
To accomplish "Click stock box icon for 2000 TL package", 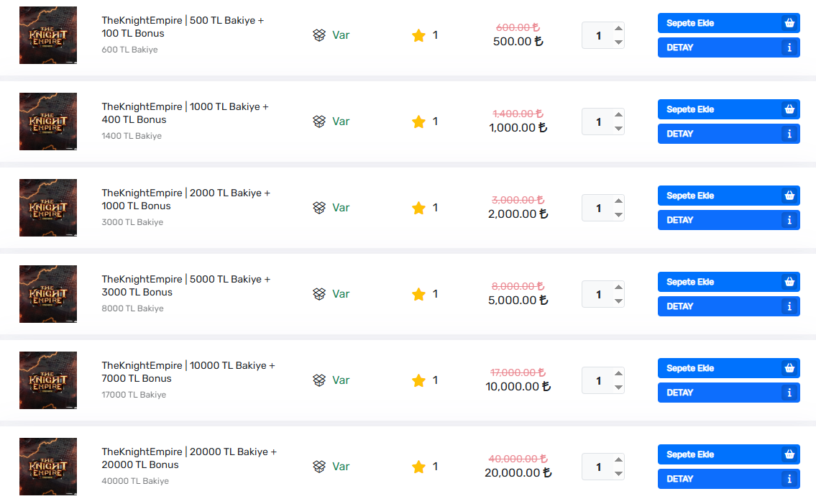I will [319, 208].
